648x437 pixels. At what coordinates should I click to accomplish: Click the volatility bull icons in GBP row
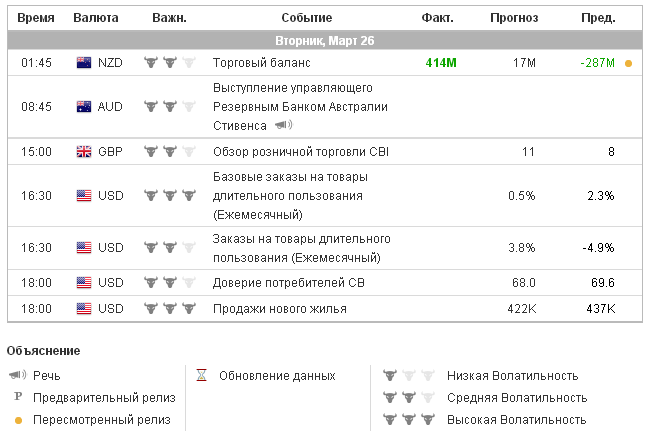click(x=169, y=152)
